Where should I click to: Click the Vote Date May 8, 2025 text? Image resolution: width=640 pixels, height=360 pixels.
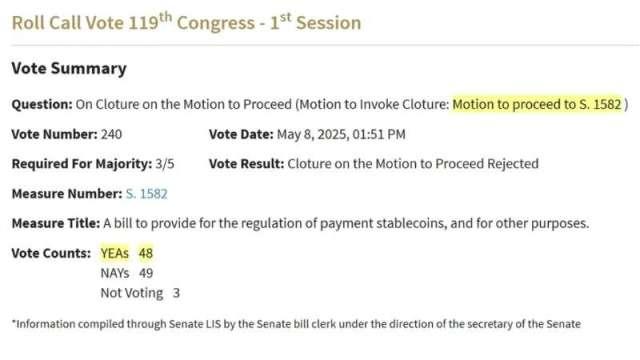[x=341, y=134]
